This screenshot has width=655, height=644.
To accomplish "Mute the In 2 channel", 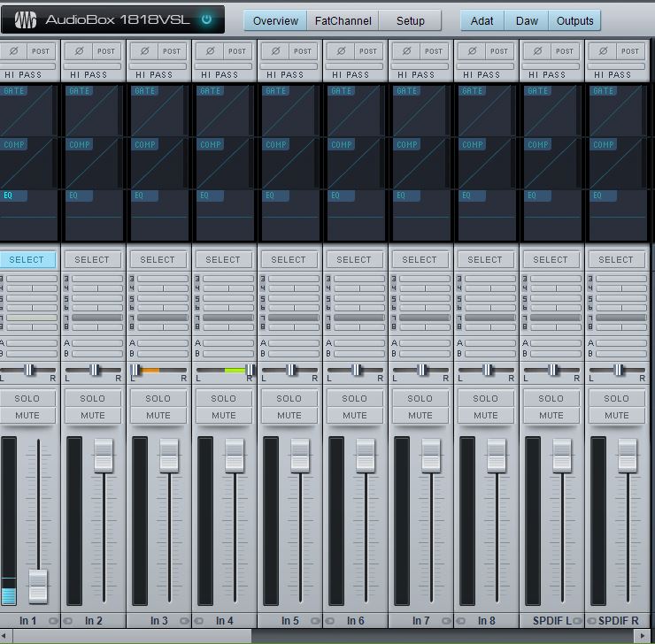I will [93, 415].
